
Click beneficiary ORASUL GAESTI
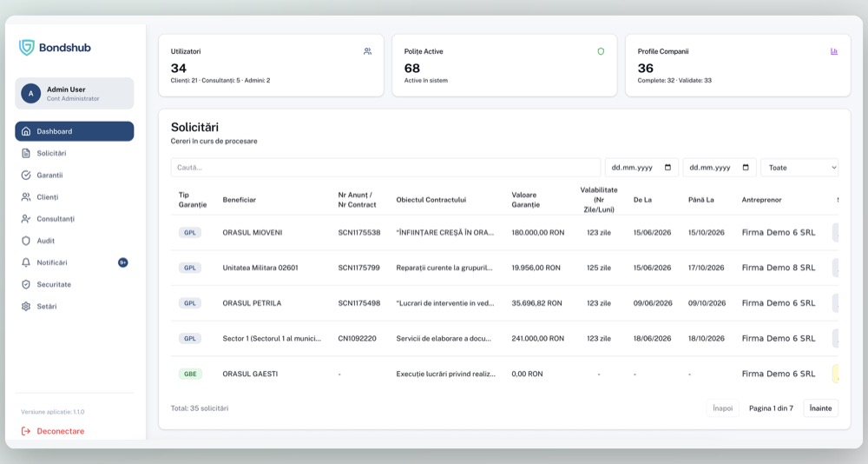tap(250, 375)
